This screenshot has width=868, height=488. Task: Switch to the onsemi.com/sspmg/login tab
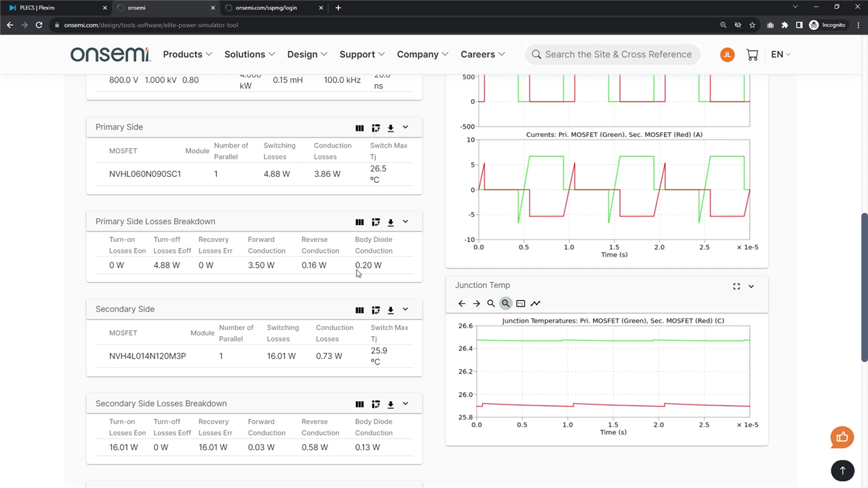coord(273,7)
